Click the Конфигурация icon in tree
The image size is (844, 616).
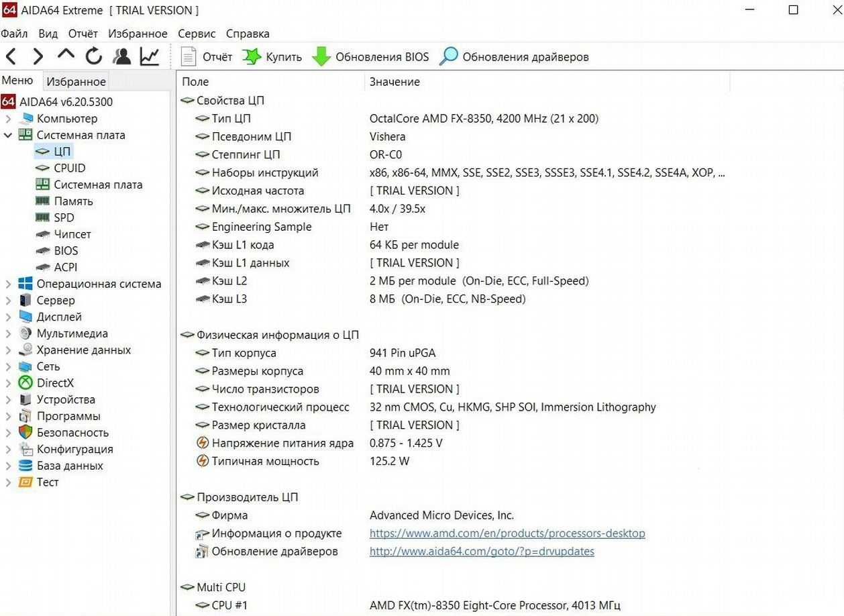click(x=25, y=450)
